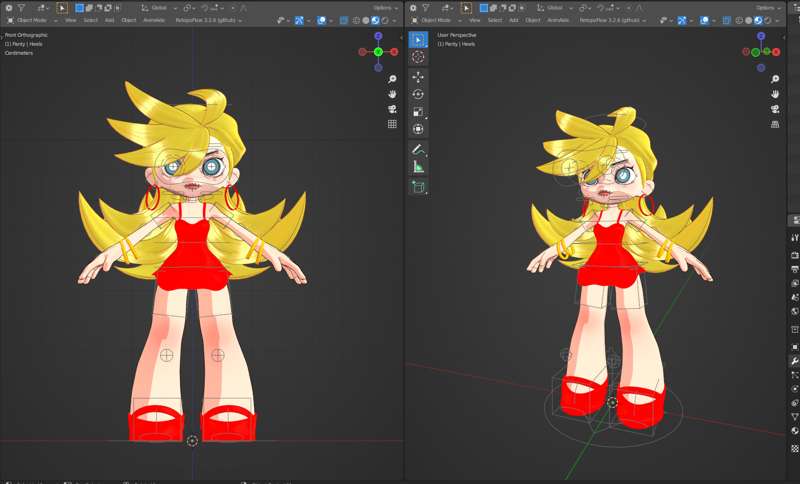Select the Scale tool in right viewport toolbar
The width and height of the screenshot is (800, 484).
(418, 112)
